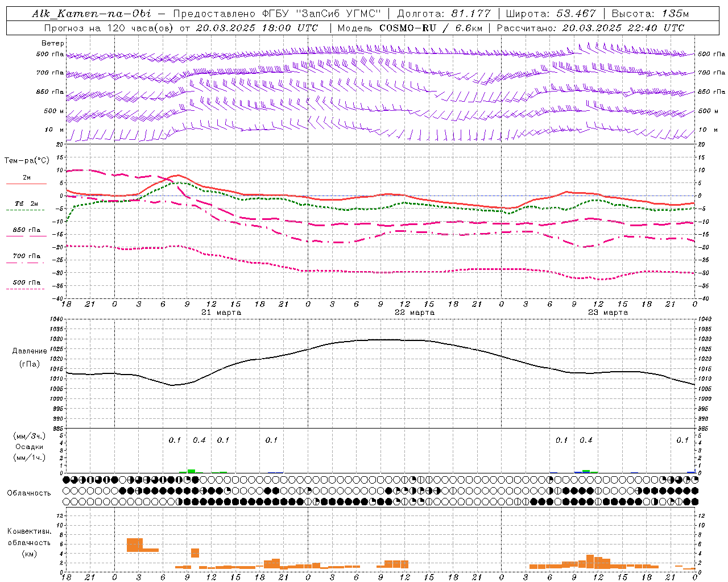Screen dimensions: 728x582
Task: Click the Облачность cloud cover label
Action: tap(29, 493)
